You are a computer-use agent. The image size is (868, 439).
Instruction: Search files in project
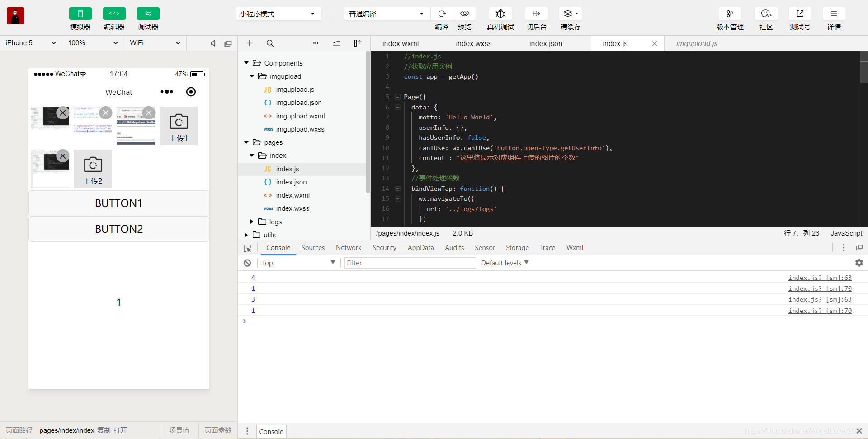tap(270, 43)
